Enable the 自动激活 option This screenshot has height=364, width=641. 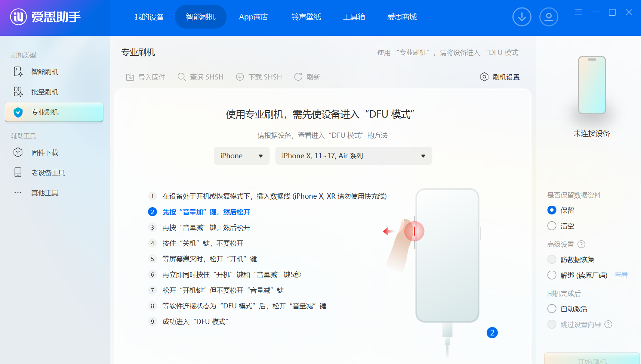(552, 309)
